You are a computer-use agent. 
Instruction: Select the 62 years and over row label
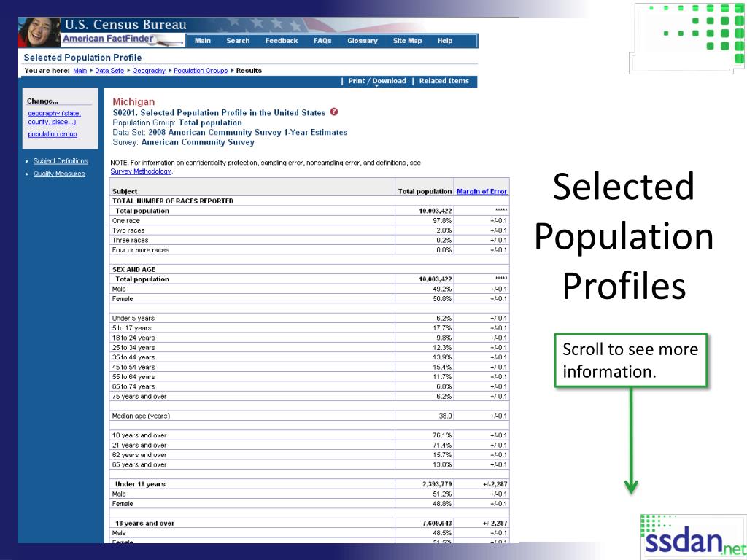[x=139, y=455]
